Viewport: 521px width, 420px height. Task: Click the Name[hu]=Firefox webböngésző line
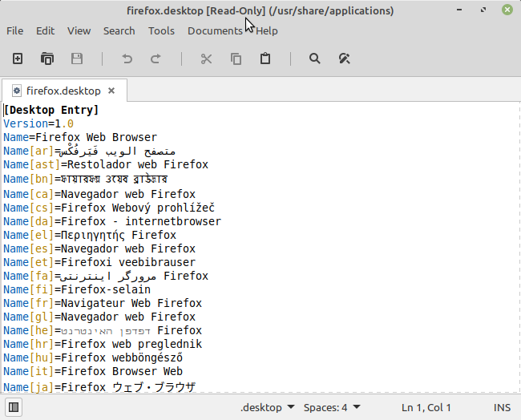coord(93,357)
